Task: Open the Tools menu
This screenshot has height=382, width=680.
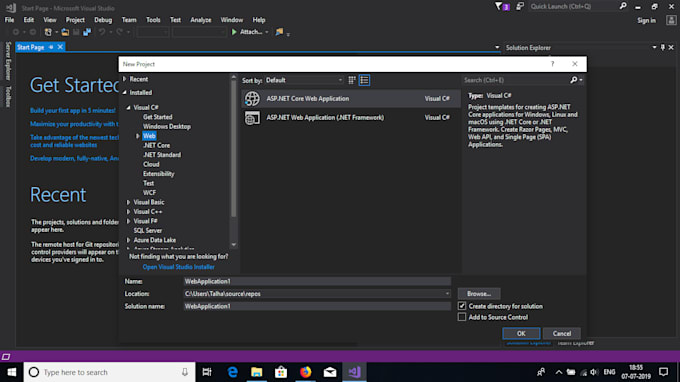Action: click(x=153, y=20)
